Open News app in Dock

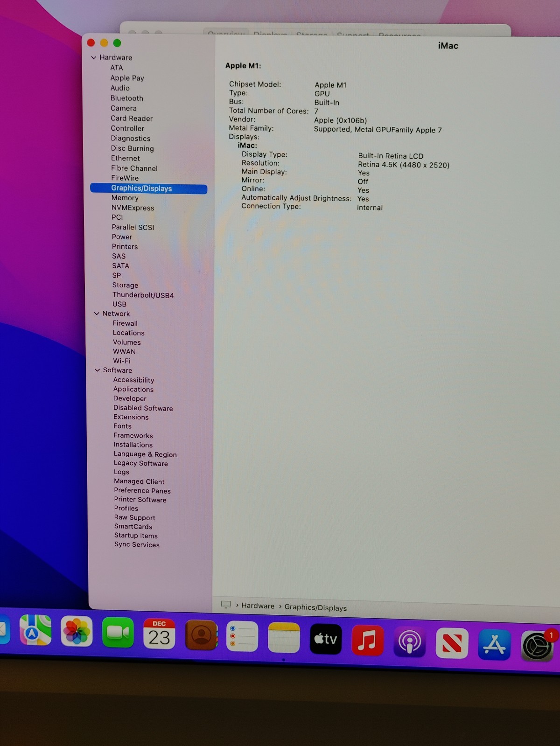pyautogui.click(x=452, y=643)
